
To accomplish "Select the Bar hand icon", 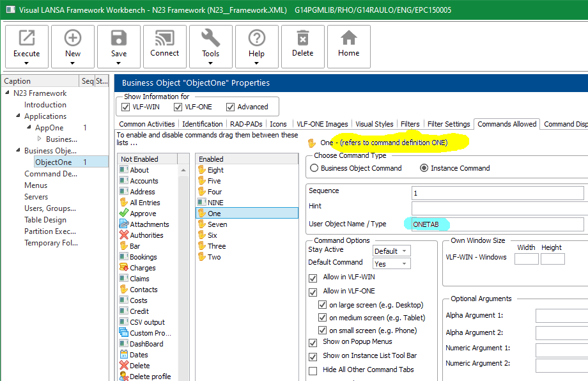I will [x=124, y=246].
